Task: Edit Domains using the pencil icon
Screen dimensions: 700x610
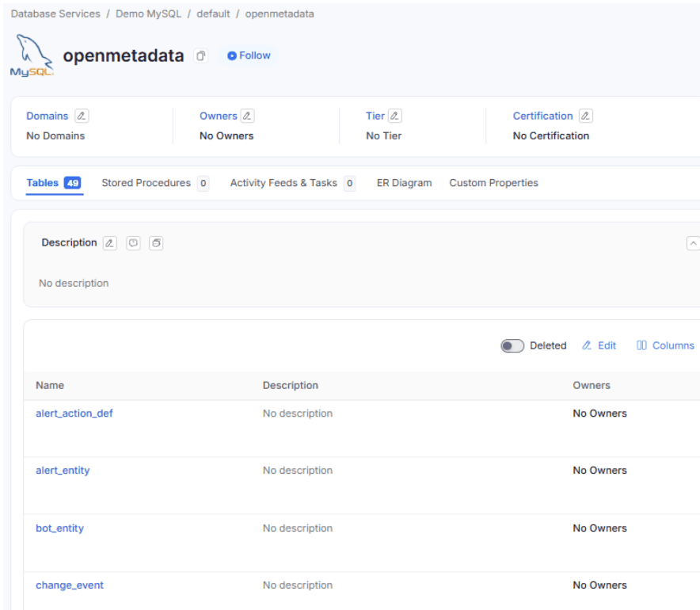Action: click(82, 116)
